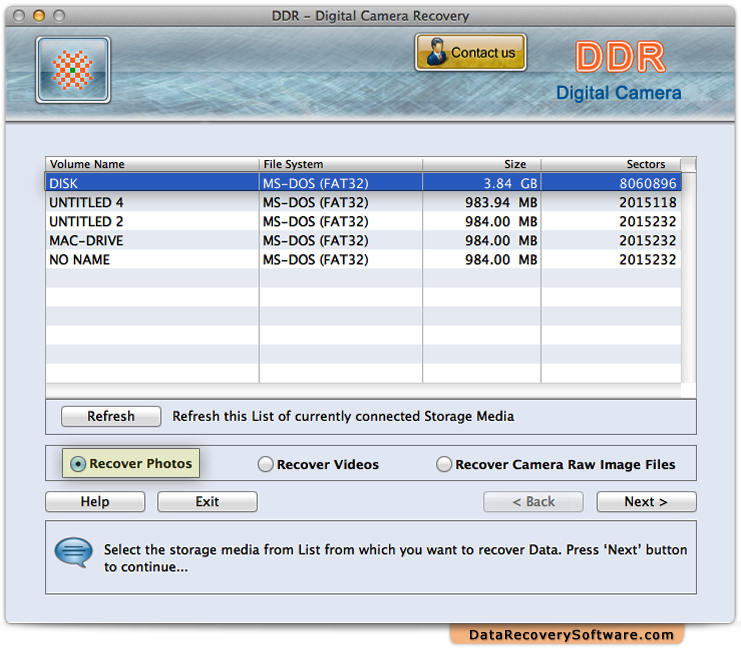The width and height of the screenshot is (741, 650).
Task: Go to the Next step
Action: coord(646,501)
